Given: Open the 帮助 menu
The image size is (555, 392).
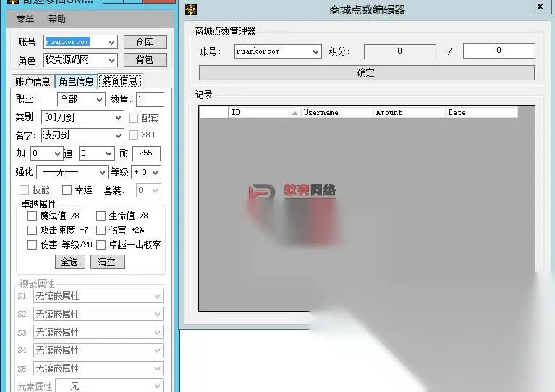Looking at the screenshot, I should (x=57, y=19).
